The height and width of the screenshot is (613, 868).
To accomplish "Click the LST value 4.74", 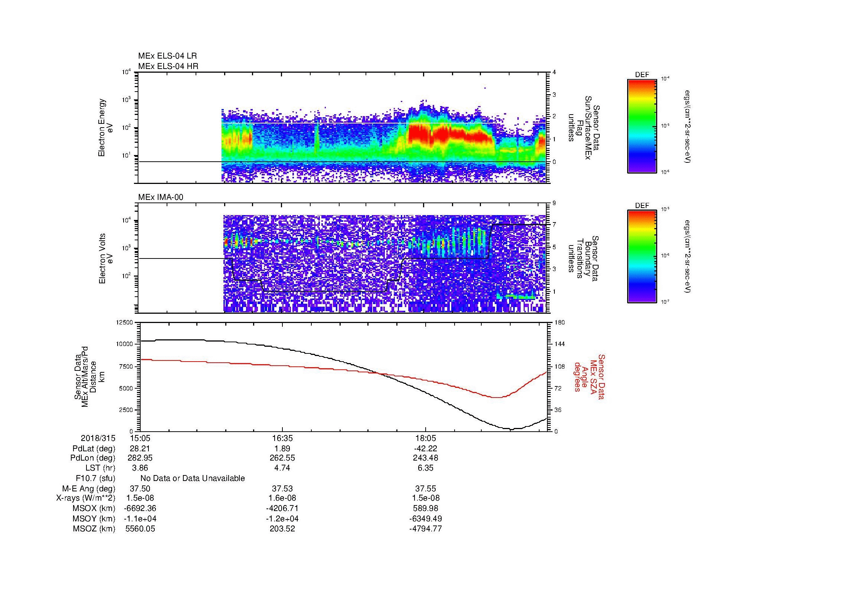I will 282,468.
